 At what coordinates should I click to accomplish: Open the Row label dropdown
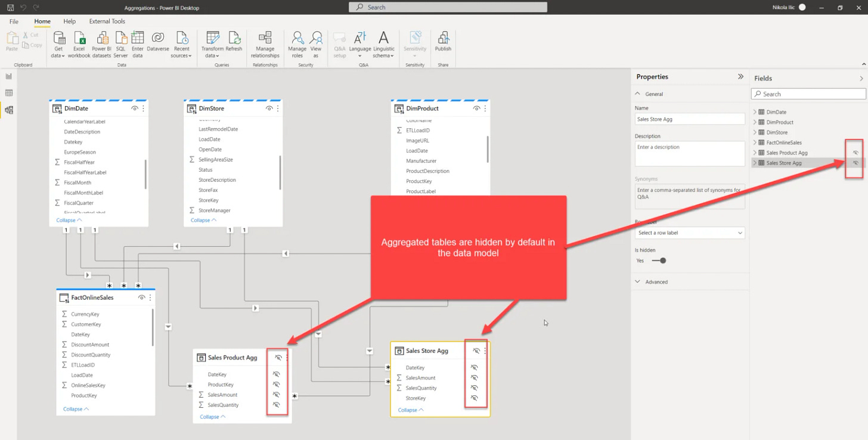[690, 233]
